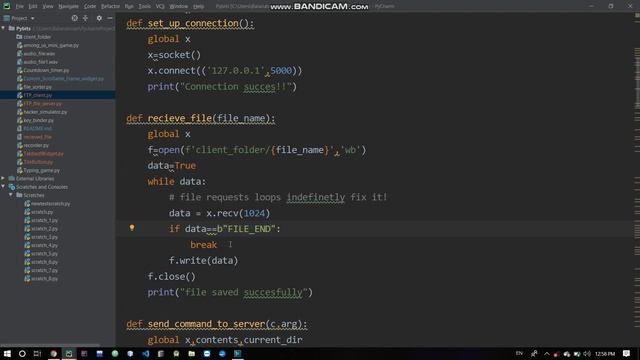
Task: Click the 'succes' misspelled word in print
Action: click(x=260, y=87)
